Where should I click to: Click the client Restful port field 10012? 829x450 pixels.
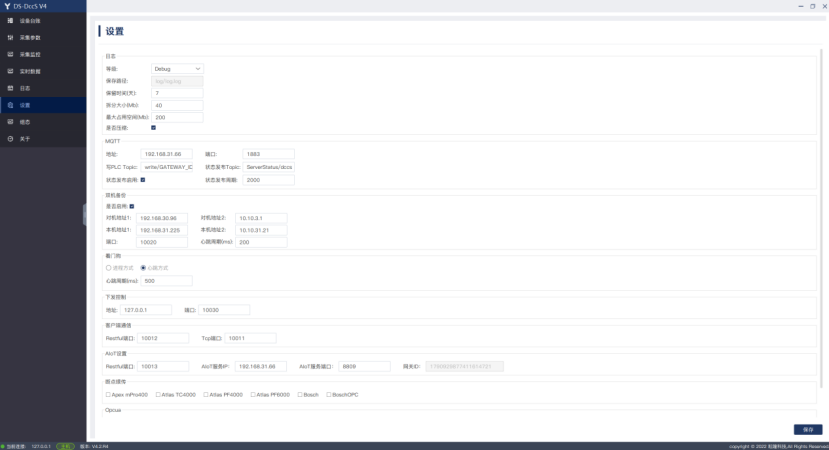163,338
